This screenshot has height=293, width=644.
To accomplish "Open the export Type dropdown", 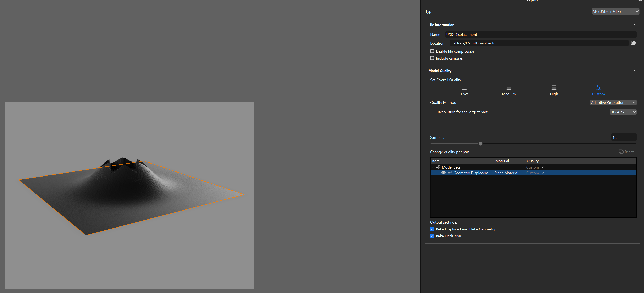I will point(615,11).
